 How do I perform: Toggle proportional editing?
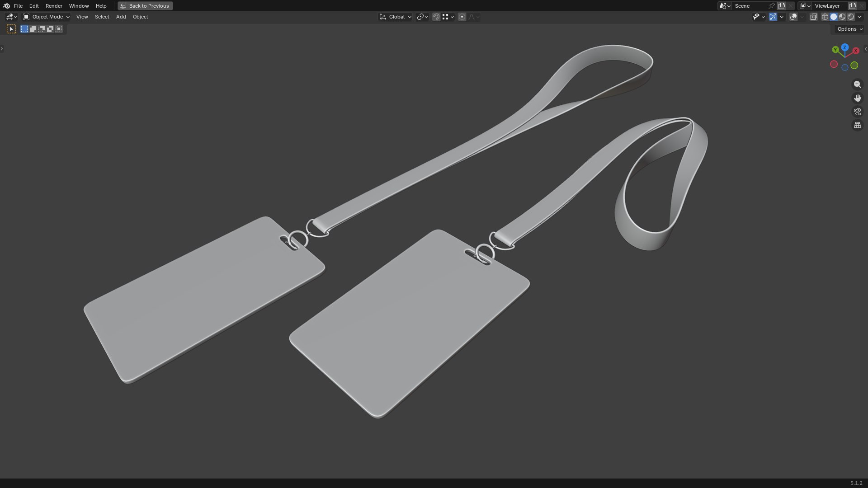click(x=462, y=17)
